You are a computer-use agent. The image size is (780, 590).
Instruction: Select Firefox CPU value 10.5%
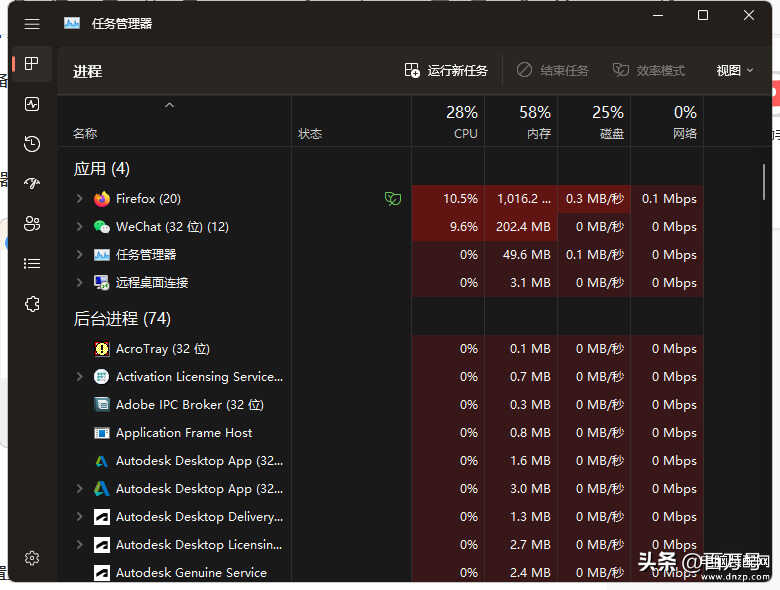pos(460,199)
